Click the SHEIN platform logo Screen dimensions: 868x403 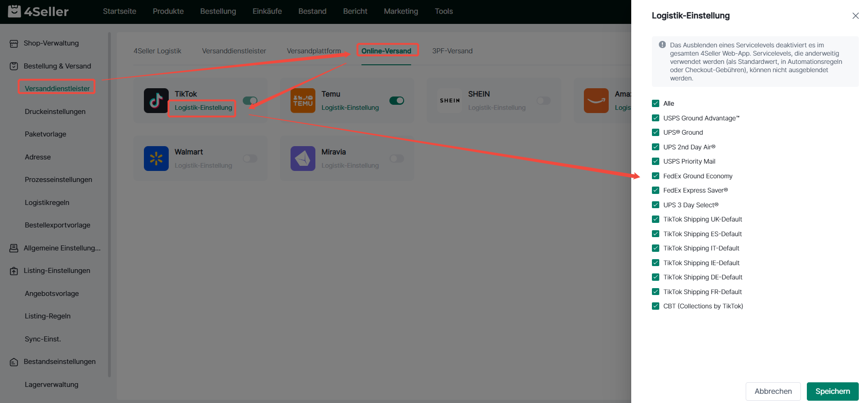[x=450, y=101]
